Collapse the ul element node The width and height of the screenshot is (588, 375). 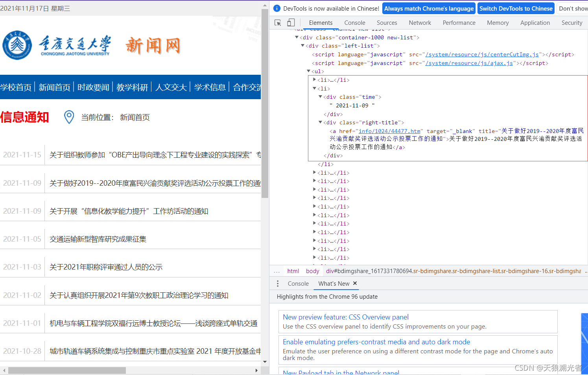tap(308, 71)
